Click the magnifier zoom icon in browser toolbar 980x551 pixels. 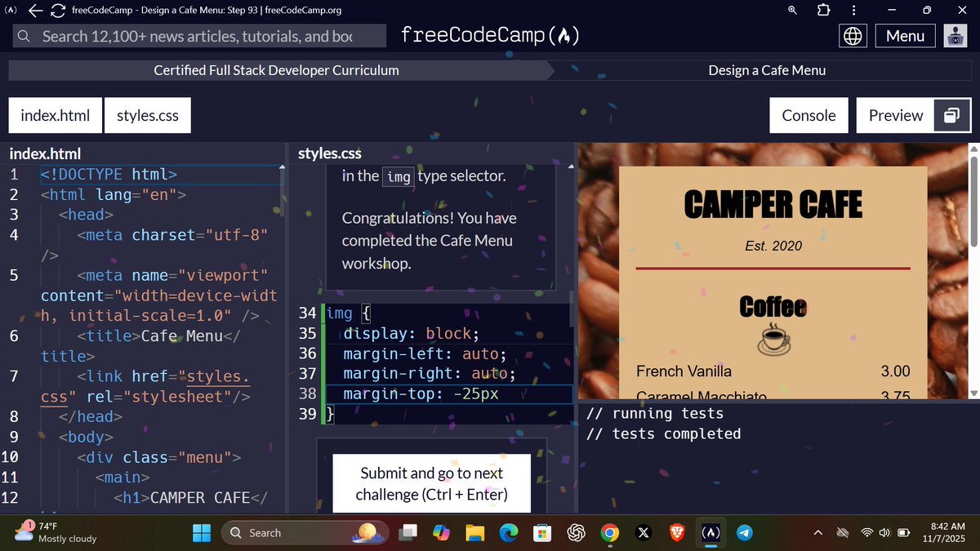click(791, 11)
